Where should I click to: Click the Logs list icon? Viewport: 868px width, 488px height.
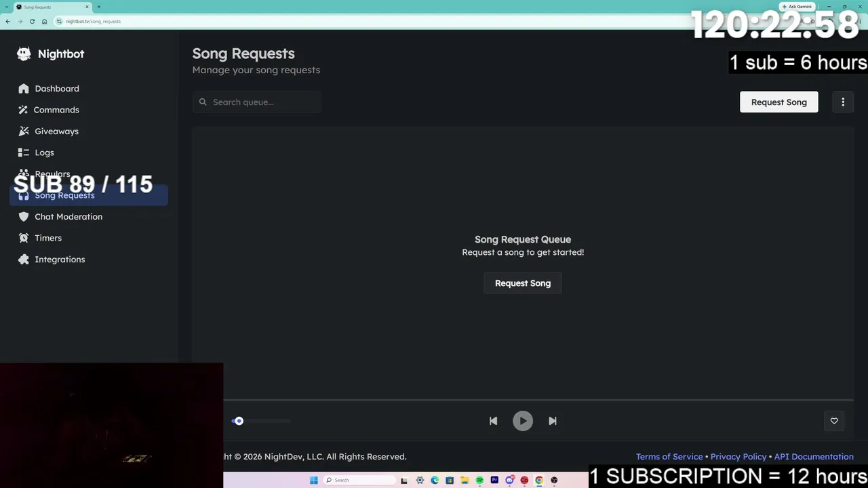click(x=24, y=152)
